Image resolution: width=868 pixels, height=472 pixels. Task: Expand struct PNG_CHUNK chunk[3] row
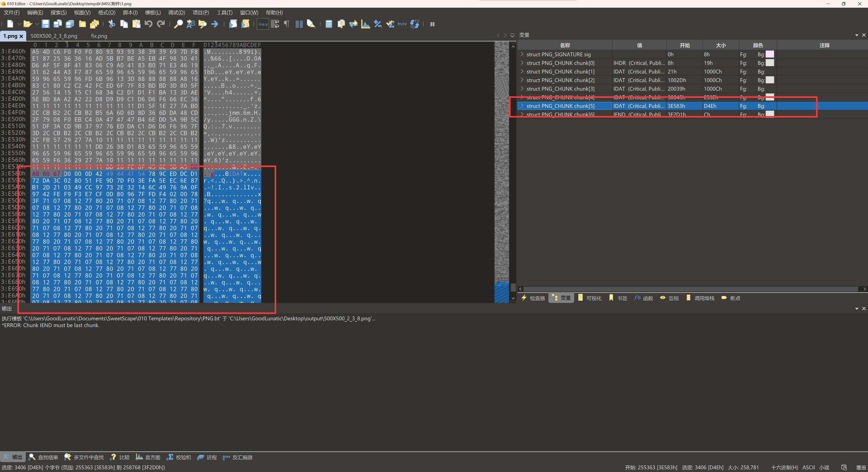point(522,89)
